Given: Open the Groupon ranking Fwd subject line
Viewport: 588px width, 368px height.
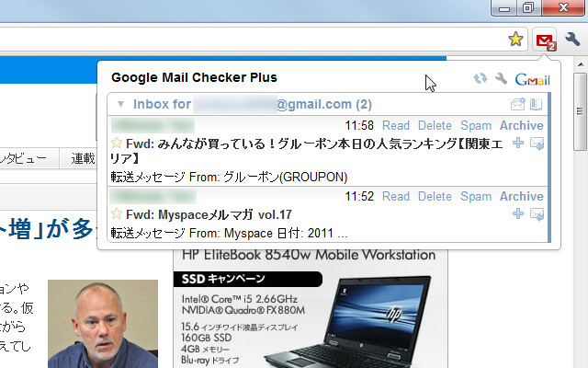Looking at the screenshot, I should click(x=307, y=151).
